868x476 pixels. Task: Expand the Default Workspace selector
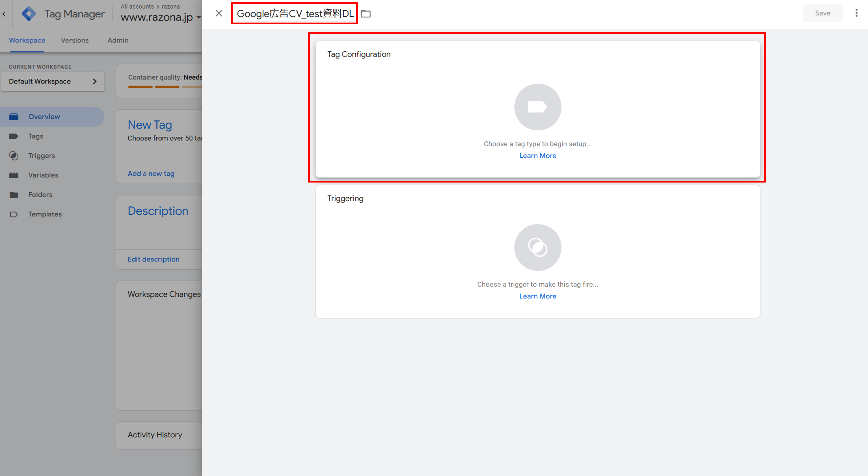pos(53,81)
